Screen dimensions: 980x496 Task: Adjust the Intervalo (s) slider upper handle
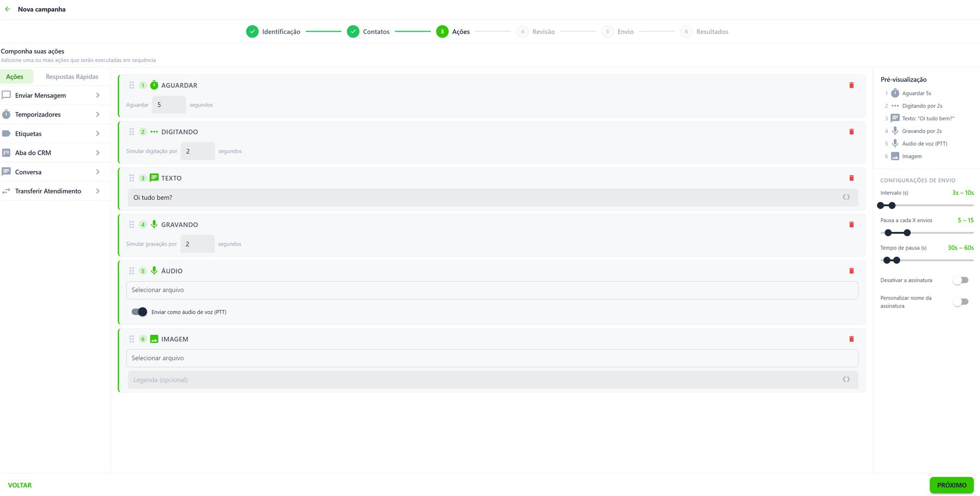pyautogui.click(x=892, y=205)
